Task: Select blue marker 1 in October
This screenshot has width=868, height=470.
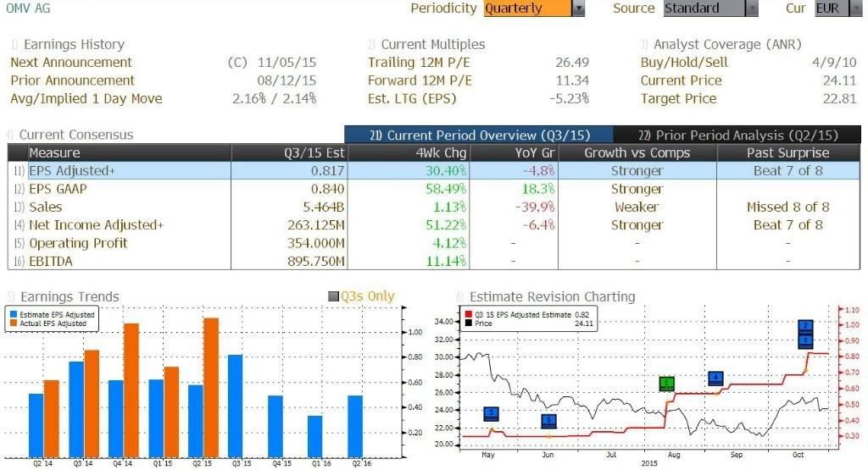Action: [805, 340]
